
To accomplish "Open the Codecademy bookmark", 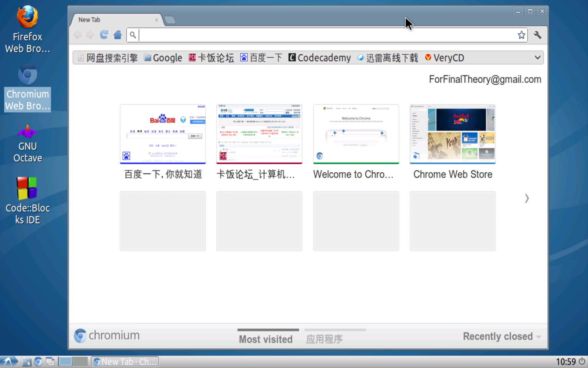I will point(319,58).
